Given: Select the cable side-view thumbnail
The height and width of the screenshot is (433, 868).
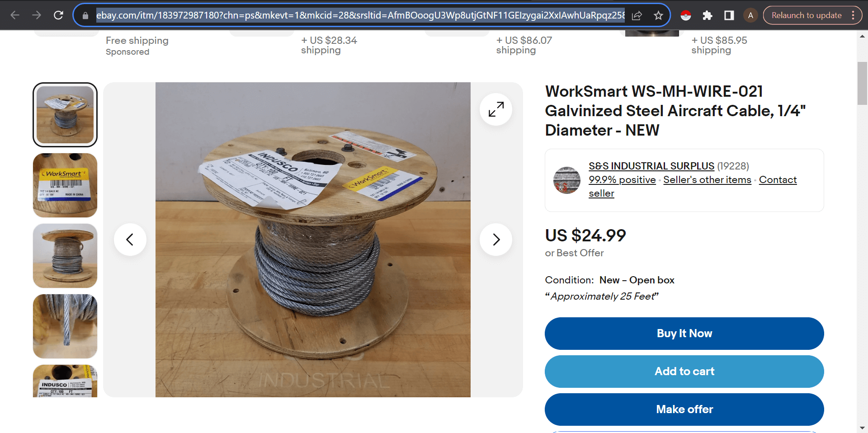Looking at the screenshot, I should point(65,256).
